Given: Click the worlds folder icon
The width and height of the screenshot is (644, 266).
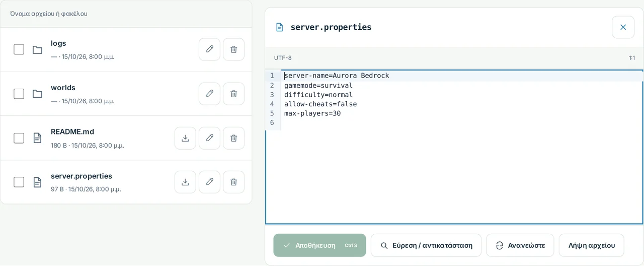Looking at the screenshot, I should pos(37,94).
